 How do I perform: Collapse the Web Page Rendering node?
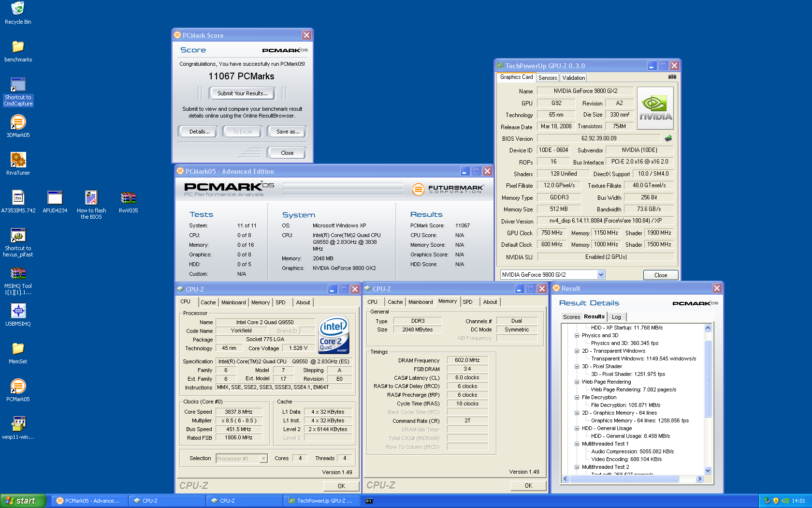[x=577, y=382]
